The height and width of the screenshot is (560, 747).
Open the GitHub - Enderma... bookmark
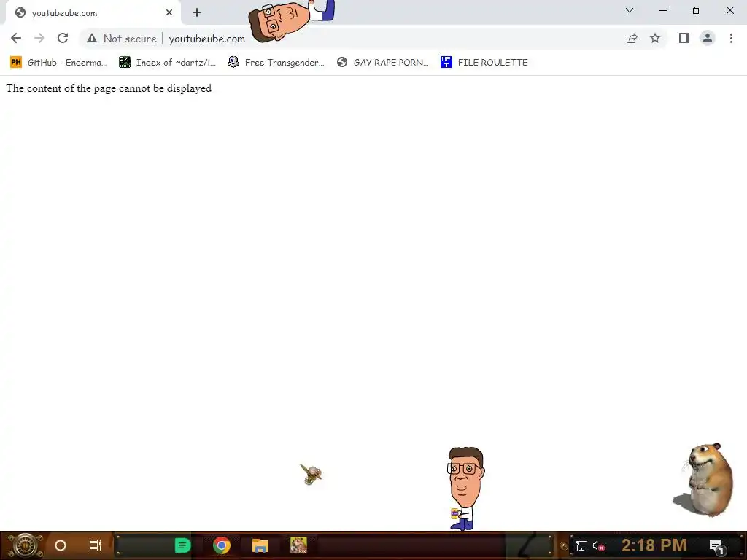pos(59,63)
